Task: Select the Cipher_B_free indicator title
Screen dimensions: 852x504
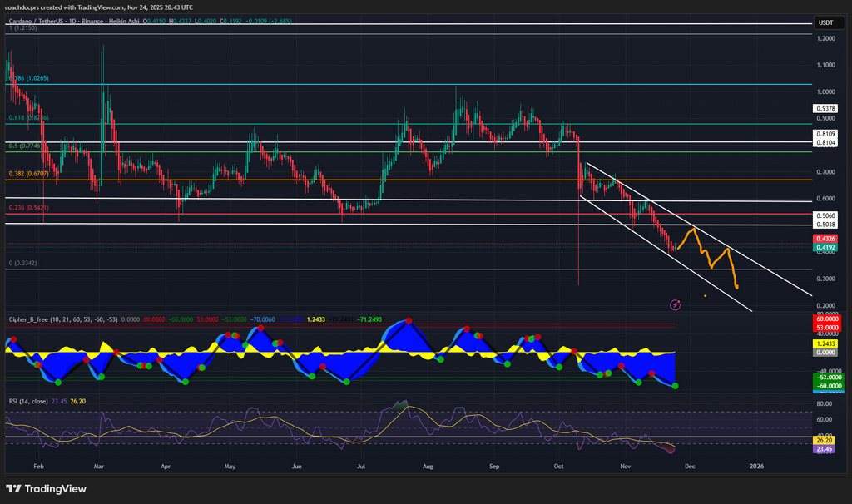Action: pyautogui.click(x=37, y=318)
